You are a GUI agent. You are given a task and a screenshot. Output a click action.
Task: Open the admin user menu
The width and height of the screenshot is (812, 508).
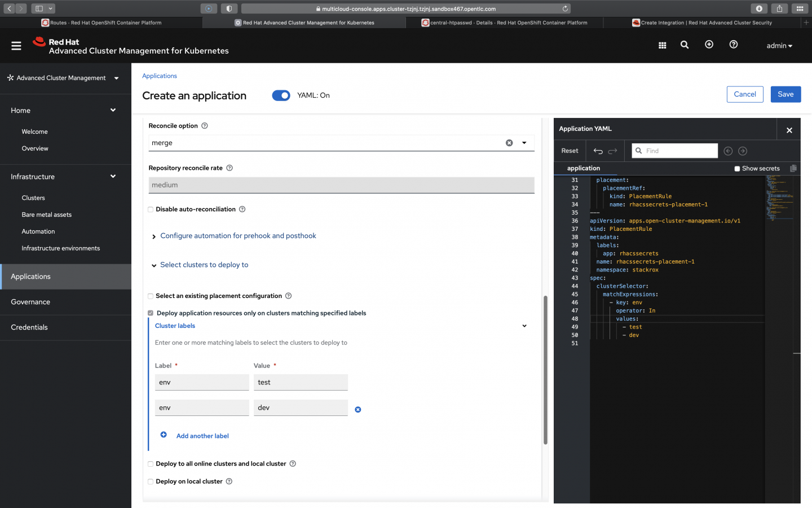click(x=779, y=46)
